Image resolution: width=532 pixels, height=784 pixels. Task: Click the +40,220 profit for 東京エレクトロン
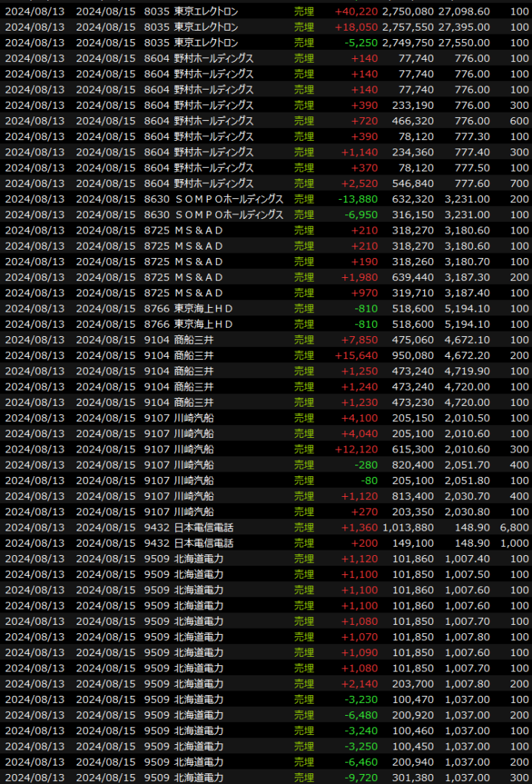click(356, 11)
